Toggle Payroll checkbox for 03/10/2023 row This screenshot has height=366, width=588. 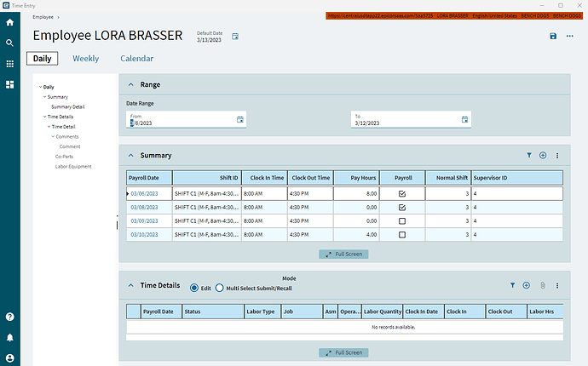[402, 235]
